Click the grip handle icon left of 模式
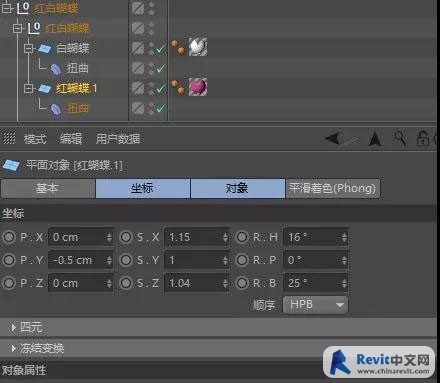 point(9,138)
